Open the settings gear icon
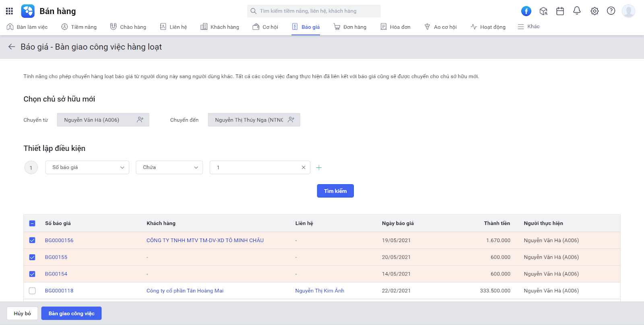Screen dimensions: 644x325 click(x=594, y=11)
